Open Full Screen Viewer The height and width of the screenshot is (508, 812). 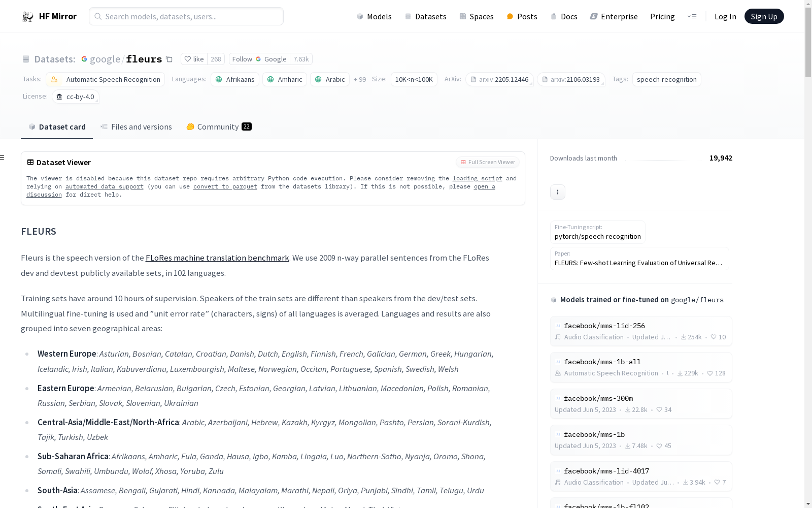coord(488,162)
